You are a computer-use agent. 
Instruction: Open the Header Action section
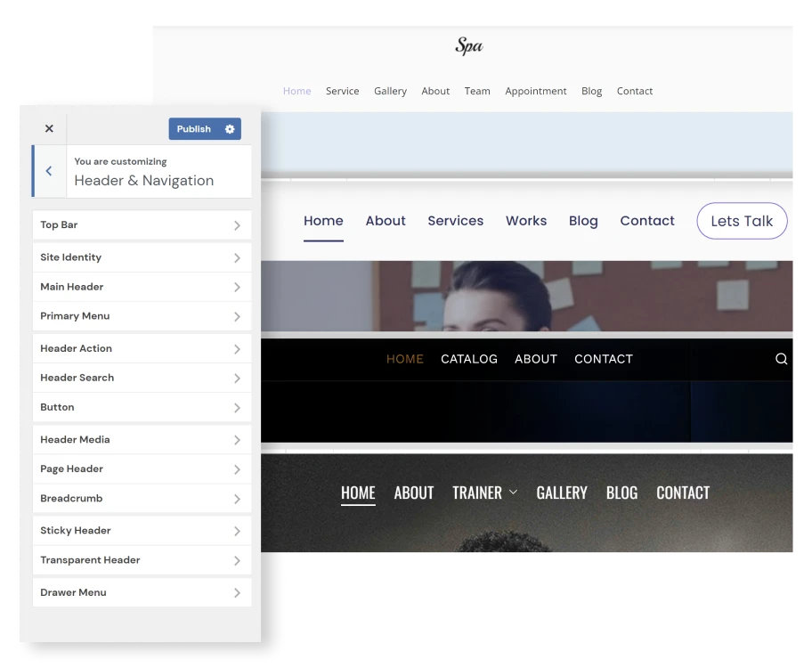coord(142,349)
